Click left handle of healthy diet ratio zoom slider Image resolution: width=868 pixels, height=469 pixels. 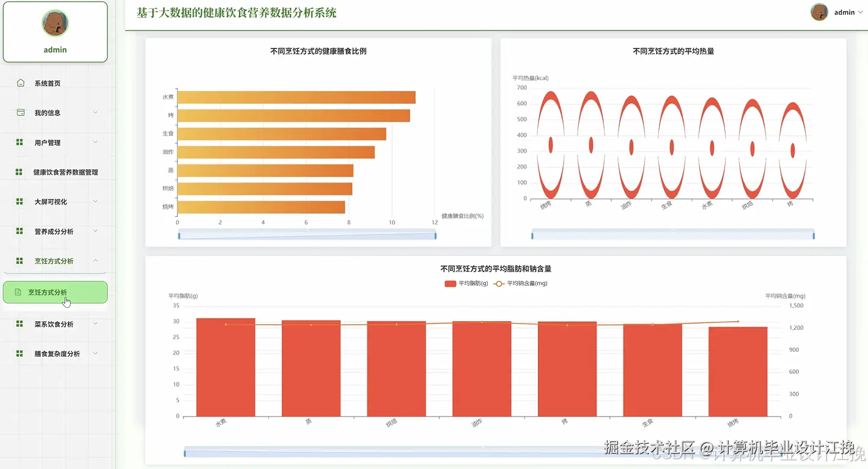click(179, 236)
